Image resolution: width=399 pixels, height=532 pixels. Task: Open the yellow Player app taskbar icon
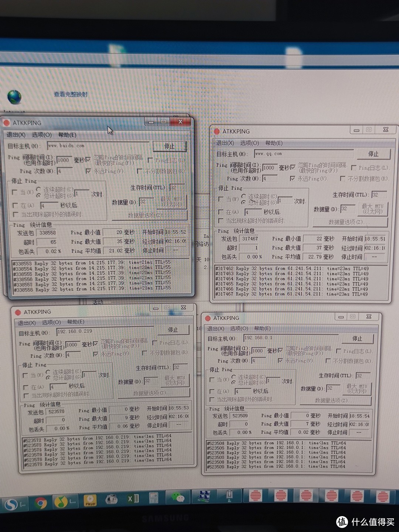(x=90, y=501)
